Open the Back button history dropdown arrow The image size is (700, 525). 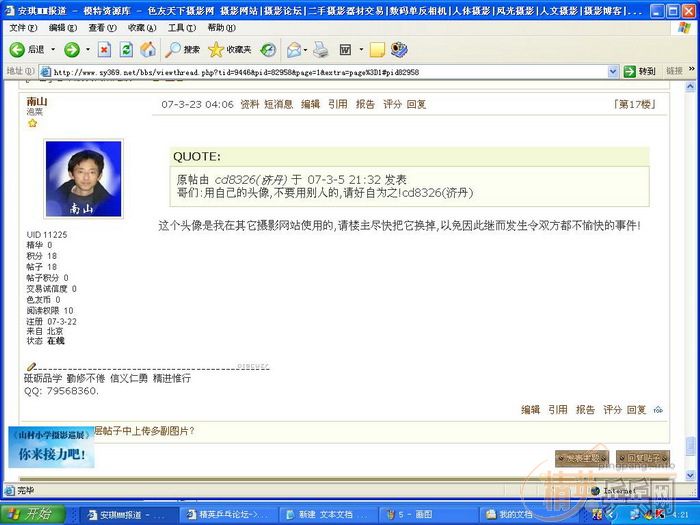[52, 49]
